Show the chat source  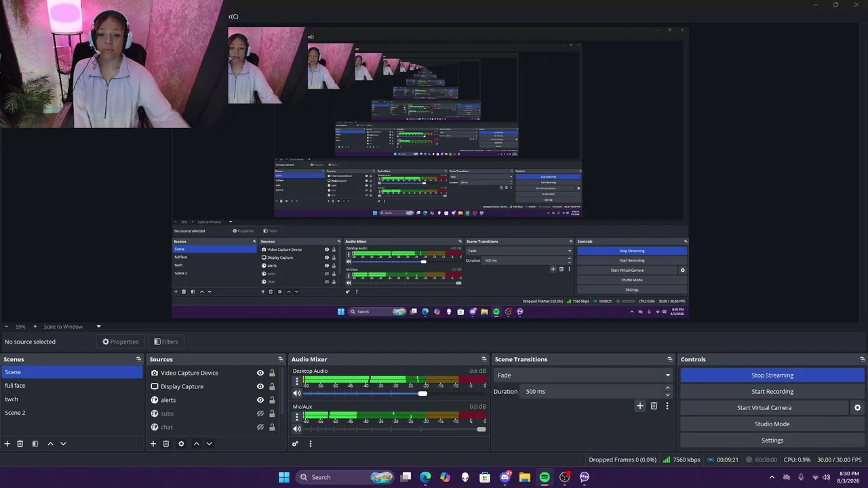tap(260, 427)
